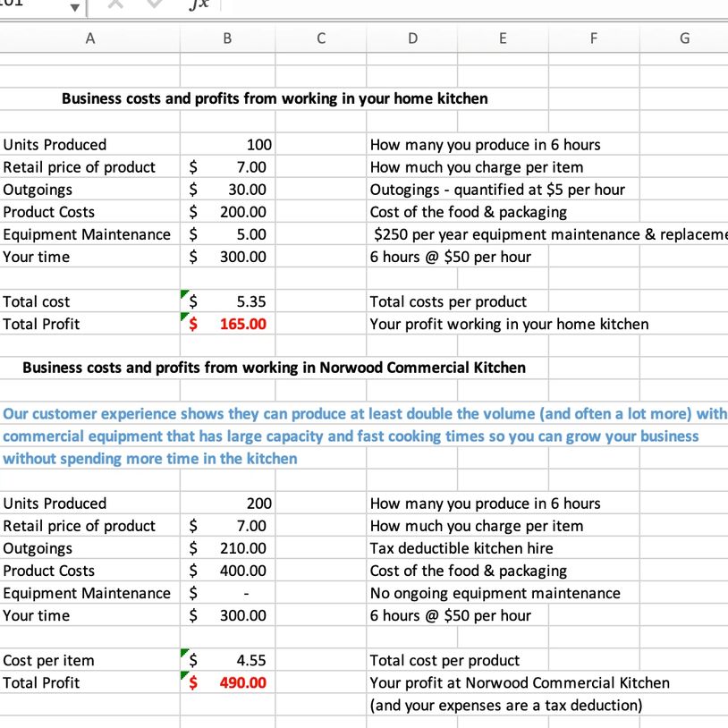Click green triangle on the 490.00 profit cell
Viewport: 728px width, 728px height.
(x=185, y=675)
